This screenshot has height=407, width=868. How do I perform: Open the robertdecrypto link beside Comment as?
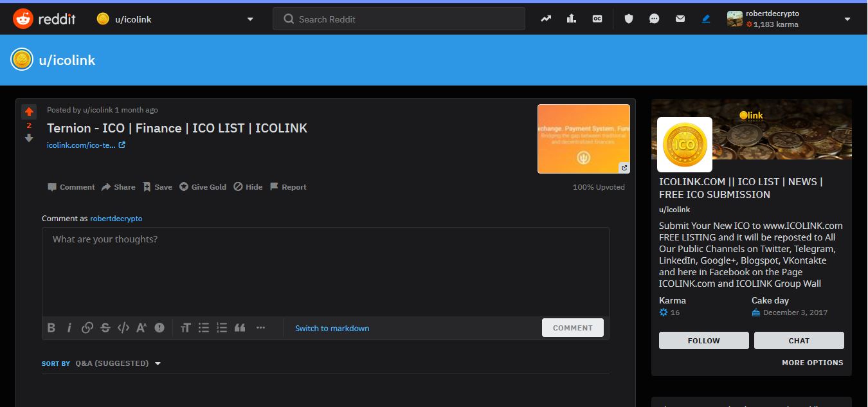tap(116, 219)
